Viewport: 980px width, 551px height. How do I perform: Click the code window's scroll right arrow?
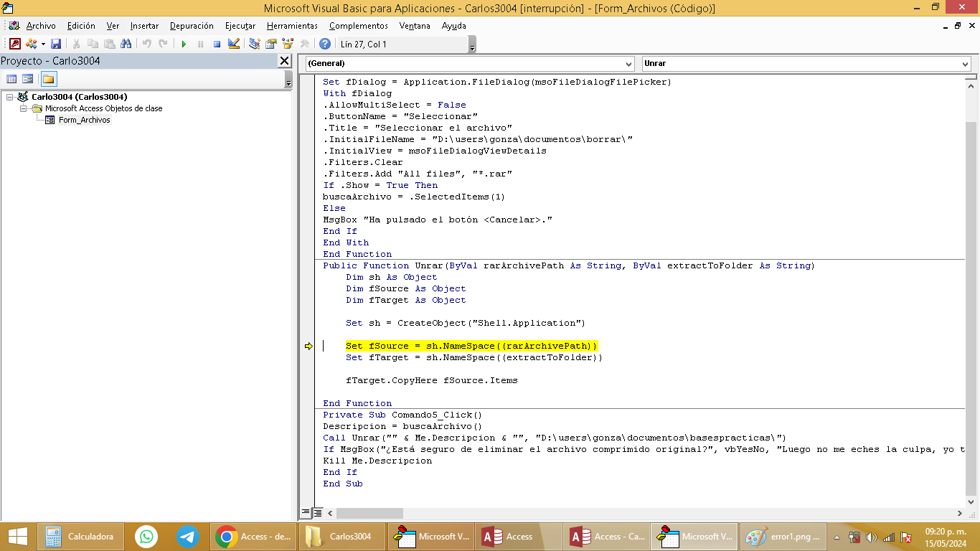point(960,513)
